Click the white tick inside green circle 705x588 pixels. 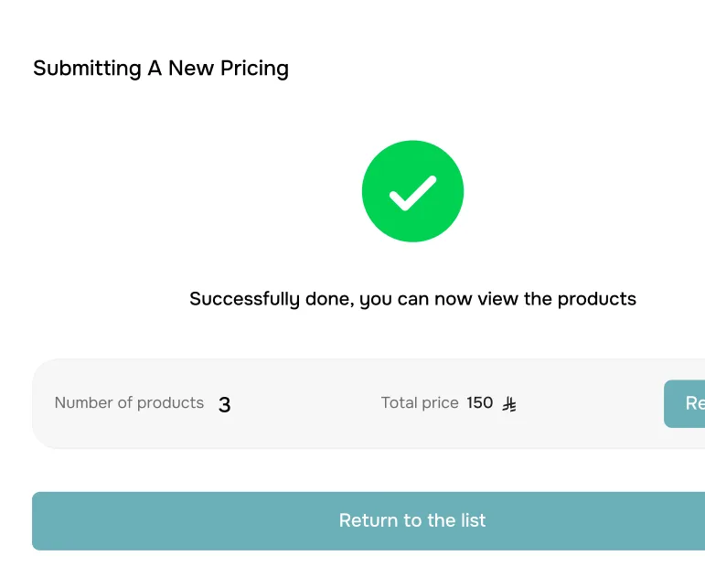pos(412,191)
